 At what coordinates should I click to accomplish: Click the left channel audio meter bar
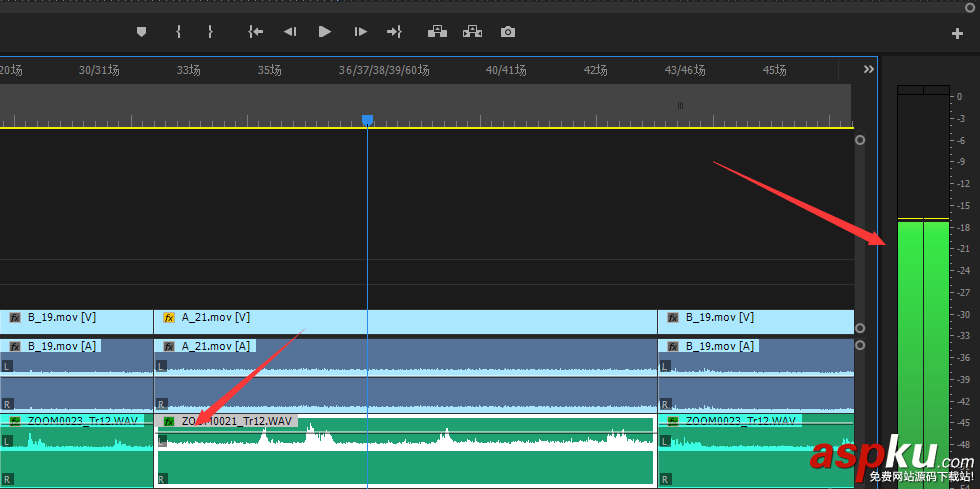click(x=910, y=355)
